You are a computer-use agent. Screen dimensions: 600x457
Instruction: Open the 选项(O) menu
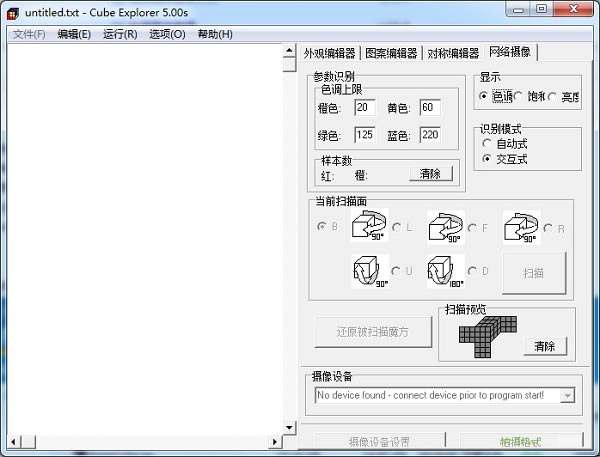pyautogui.click(x=167, y=34)
